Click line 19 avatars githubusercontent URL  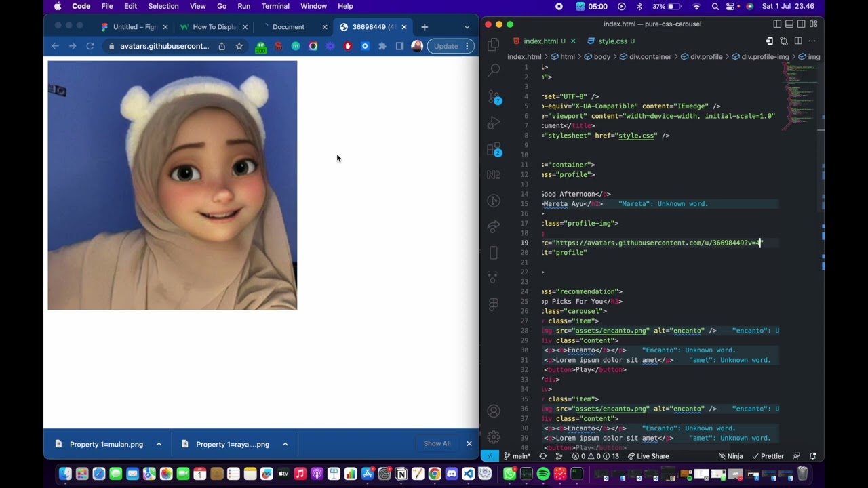coord(658,243)
